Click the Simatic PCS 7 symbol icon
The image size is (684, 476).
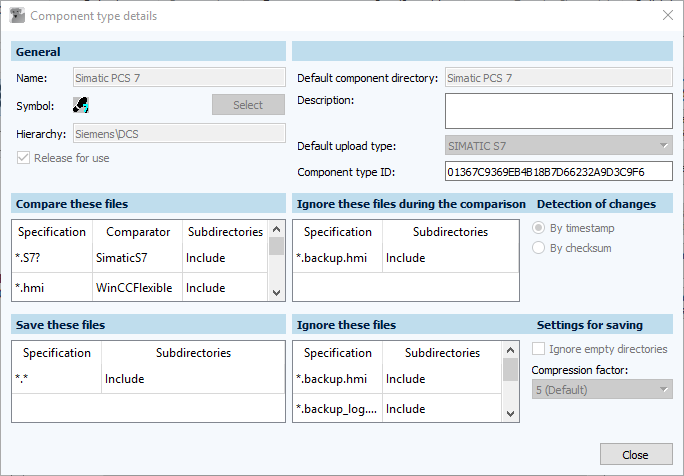[x=81, y=105]
